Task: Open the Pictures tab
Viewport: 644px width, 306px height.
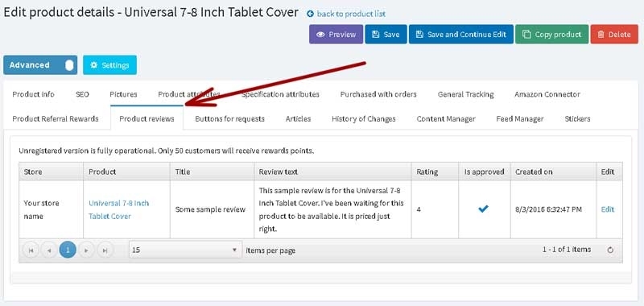Action: 123,94
